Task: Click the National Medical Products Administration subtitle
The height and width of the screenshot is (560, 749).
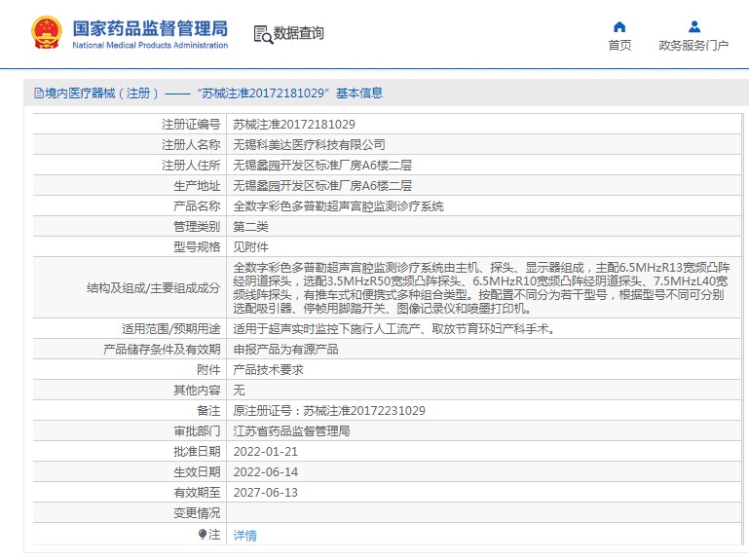Action: click(x=150, y=46)
